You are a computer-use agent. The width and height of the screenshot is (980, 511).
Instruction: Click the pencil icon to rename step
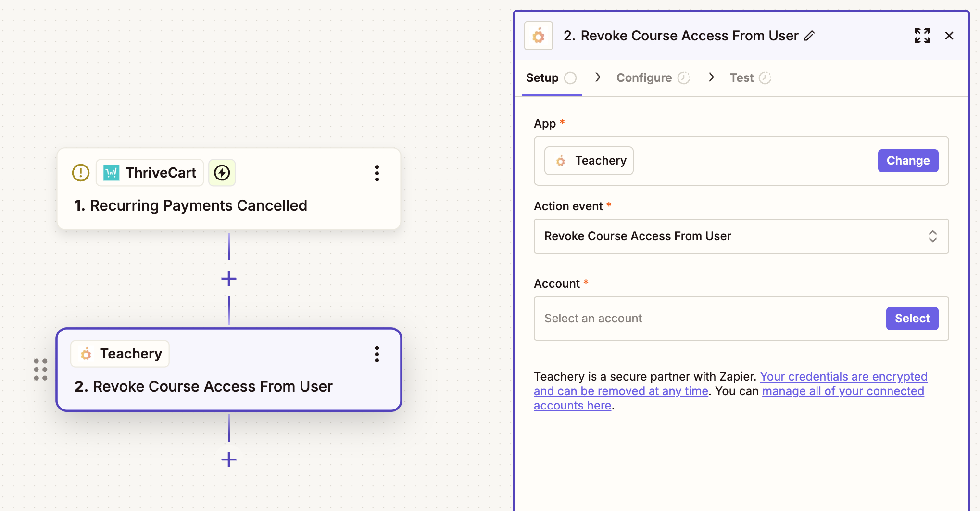[x=810, y=36]
